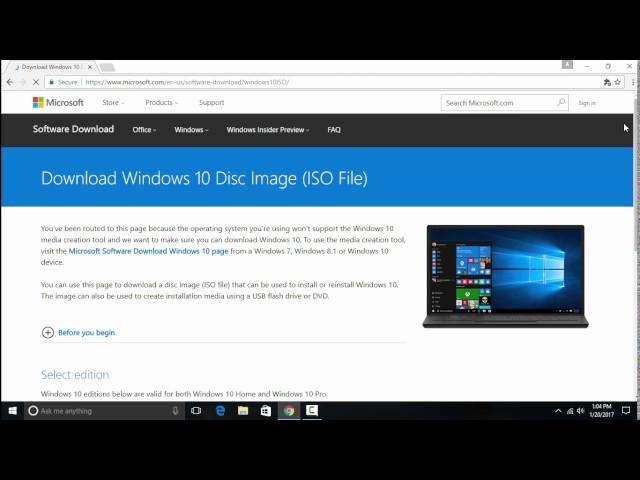Stop loading the page with the X button
Viewport: 640px width, 480px height.
coord(36,82)
